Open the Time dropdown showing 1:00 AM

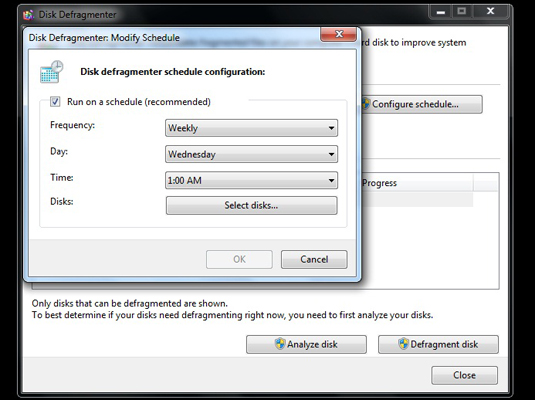pos(251,180)
